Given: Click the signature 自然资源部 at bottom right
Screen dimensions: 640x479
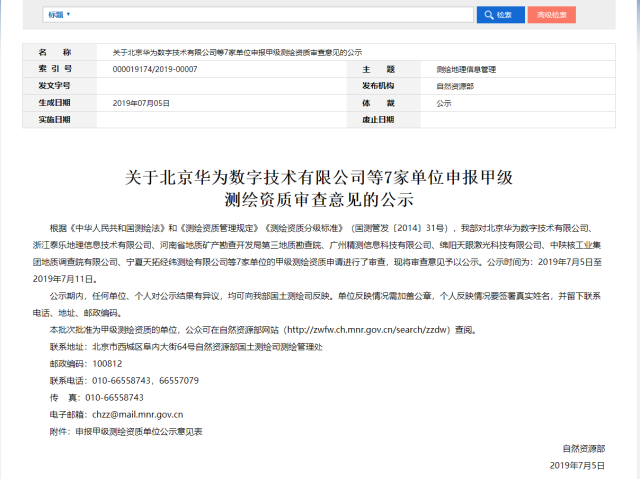Looking at the screenshot, I should tap(584, 448).
